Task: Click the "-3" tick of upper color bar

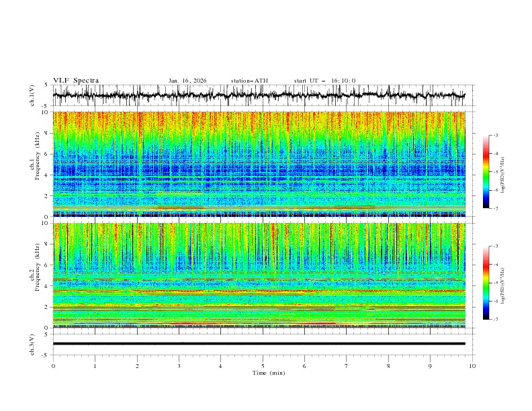Action: tap(495, 135)
